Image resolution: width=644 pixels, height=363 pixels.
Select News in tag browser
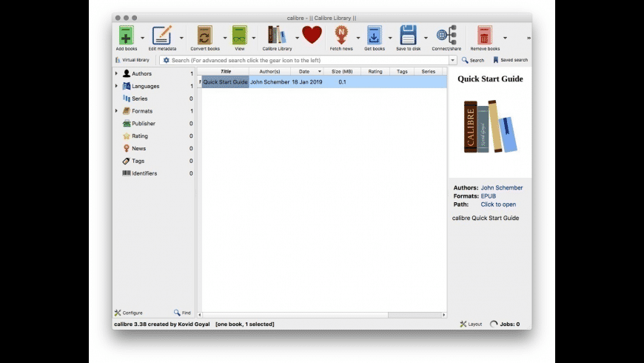pos(139,148)
